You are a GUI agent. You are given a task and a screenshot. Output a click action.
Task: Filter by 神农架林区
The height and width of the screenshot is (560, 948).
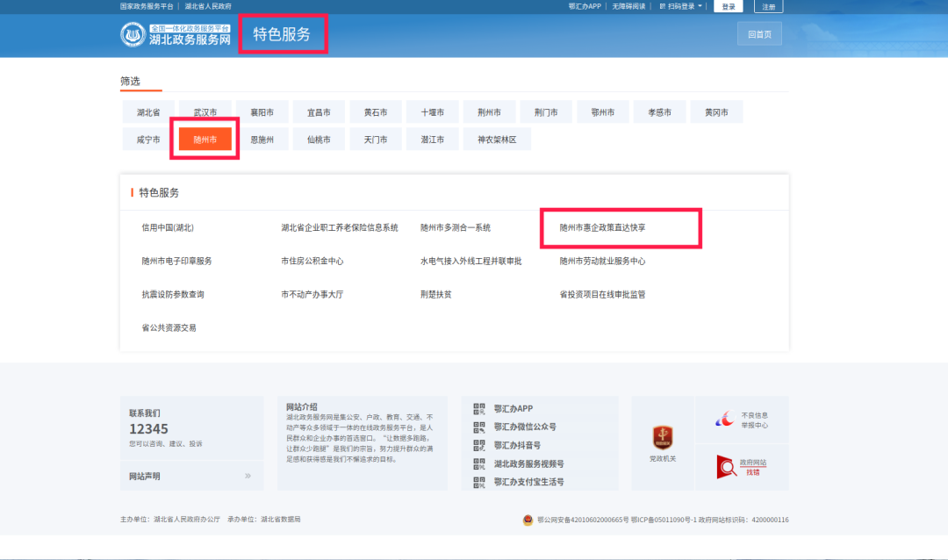(497, 140)
